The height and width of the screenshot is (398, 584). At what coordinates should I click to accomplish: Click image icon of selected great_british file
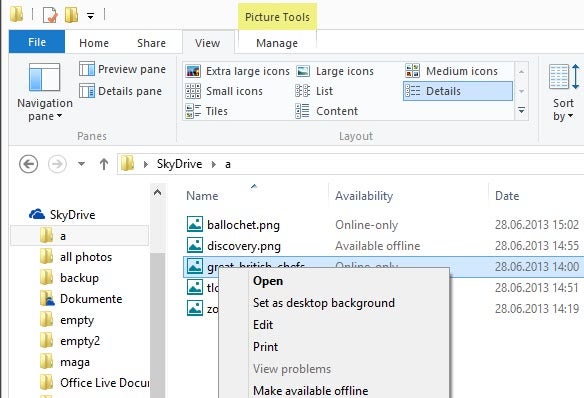tap(195, 266)
